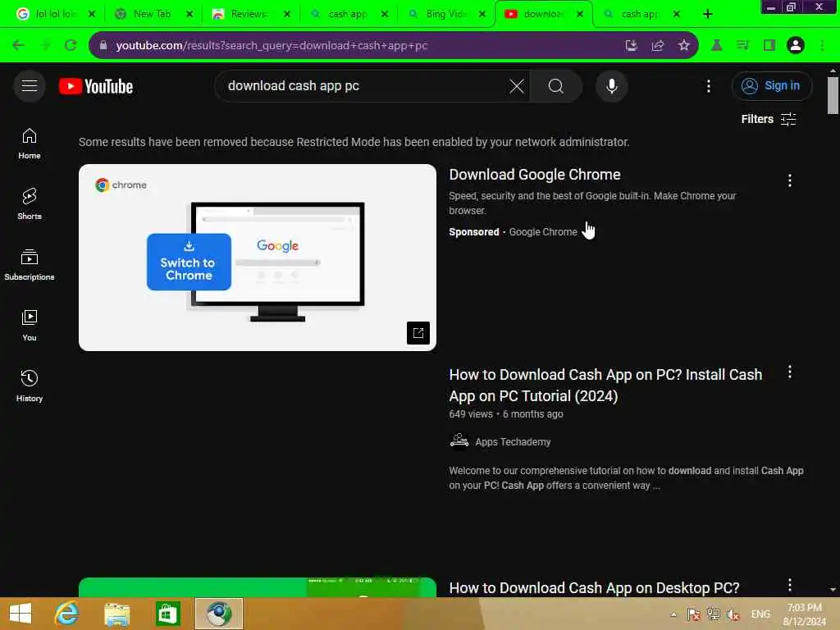Viewport: 840px width, 630px height.
Task: Open Shorts from the sidebar
Action: click(x=30, y=204)
